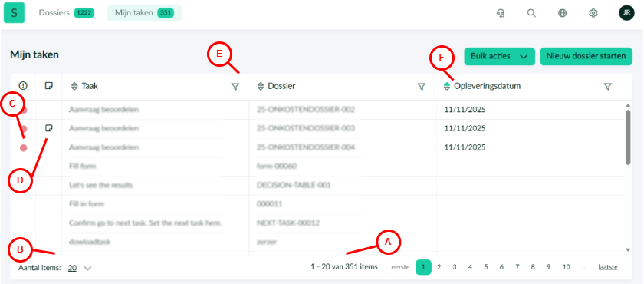Select the Fill in form task
This screenshot has width=644, height=284.
pos(86,204)
